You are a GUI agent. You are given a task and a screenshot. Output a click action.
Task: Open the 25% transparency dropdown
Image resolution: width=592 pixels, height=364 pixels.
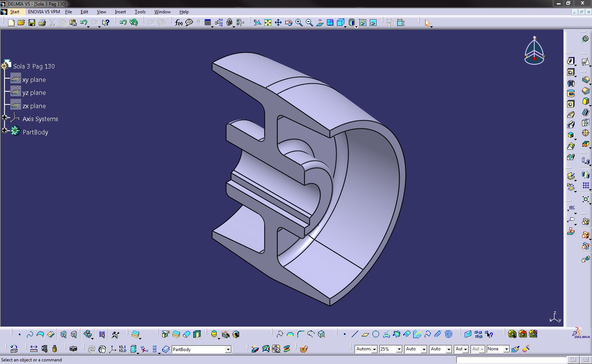(x=399, y=349)
